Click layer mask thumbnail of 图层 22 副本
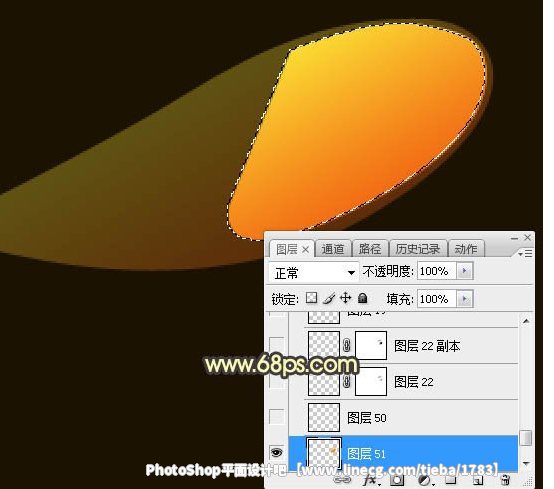Screen dimensions: 554x489 coord(371,345)
